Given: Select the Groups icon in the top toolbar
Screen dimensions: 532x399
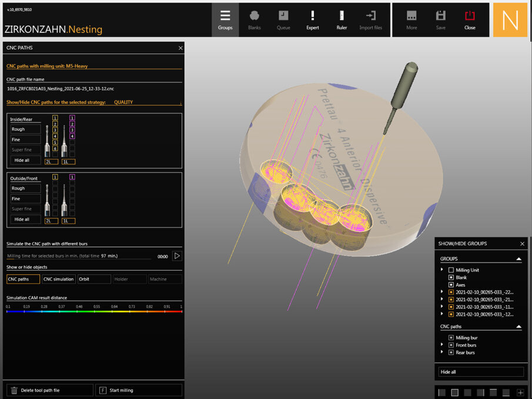Looking at the screenshot, I should point(225,19).
